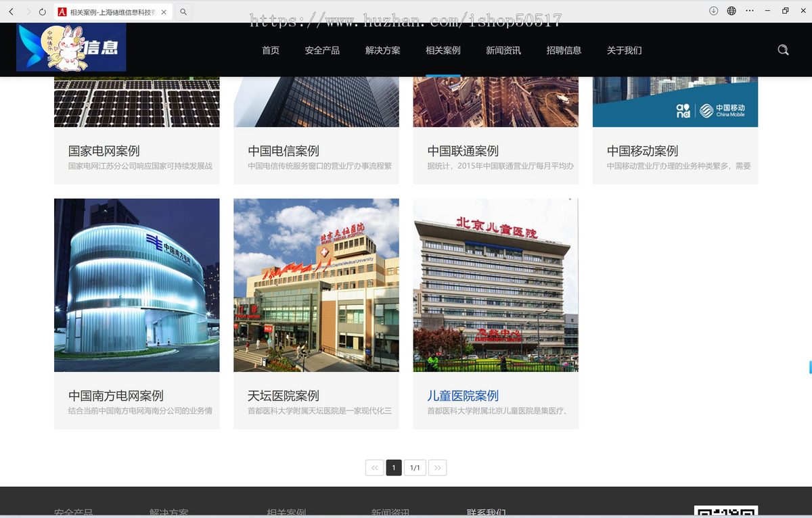Click description text starting 据统计，2015年中国联通

click(500, 166)
